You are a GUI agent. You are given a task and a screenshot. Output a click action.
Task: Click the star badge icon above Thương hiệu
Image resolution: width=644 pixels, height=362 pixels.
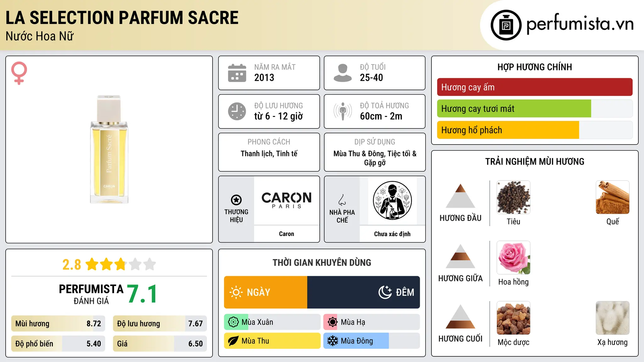pos(236,200)
